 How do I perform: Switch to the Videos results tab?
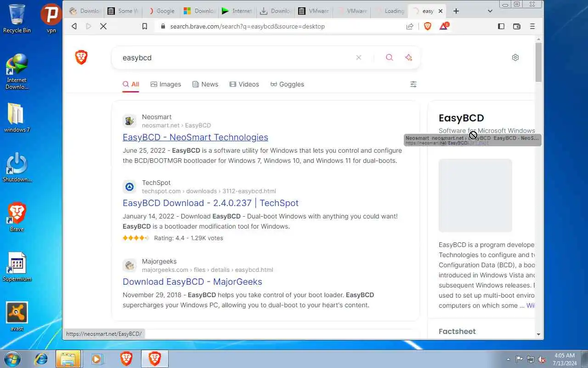pos(244,84)
